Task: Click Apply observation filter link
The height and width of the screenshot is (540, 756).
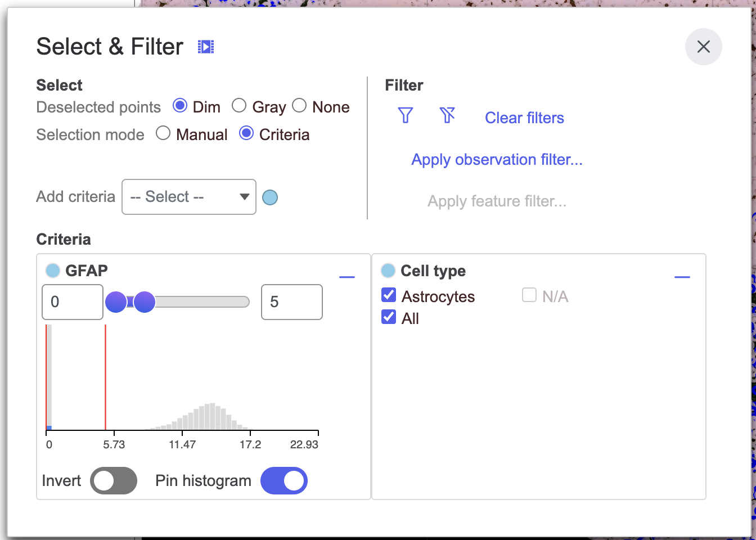Action: [497, 160]
